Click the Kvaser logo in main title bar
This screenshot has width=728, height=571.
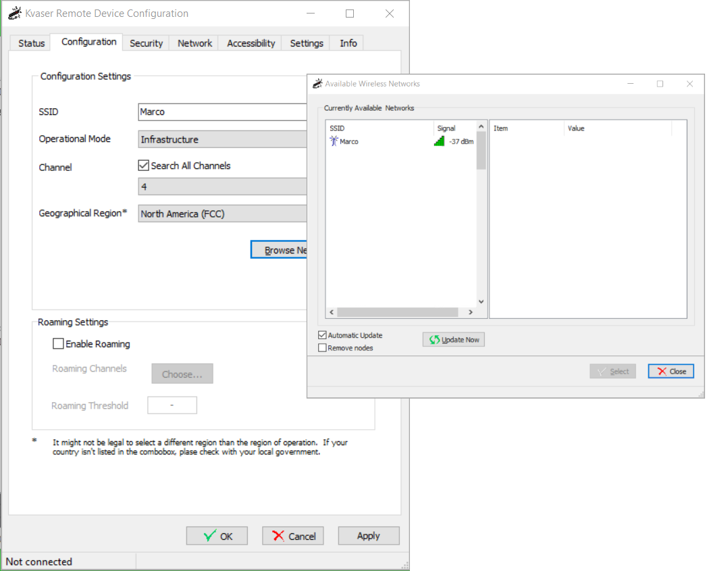pyautogui.click(x=14, y=14)
